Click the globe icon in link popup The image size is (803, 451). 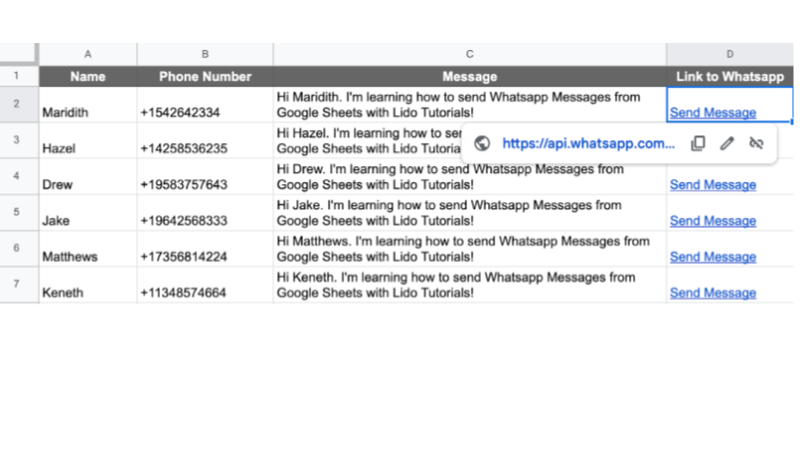click(x=482, y=143)
